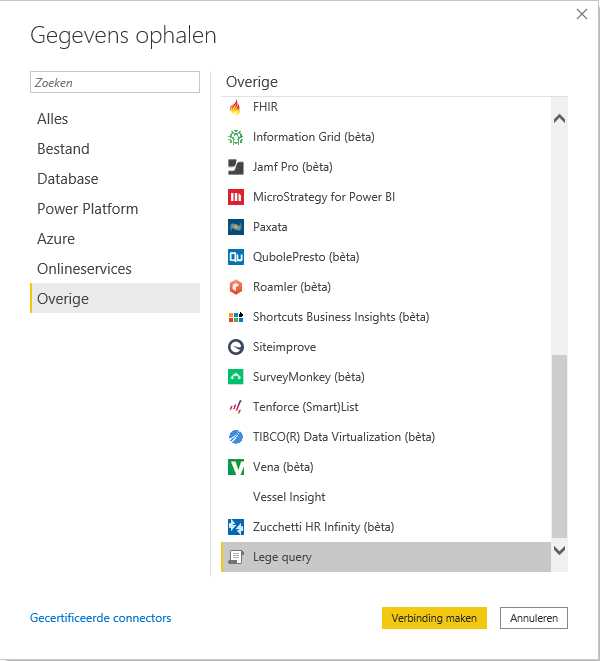The width and height of the screenshot is (600, 661).
Task: Click the Lege query scroll icon
Action: 236,557
